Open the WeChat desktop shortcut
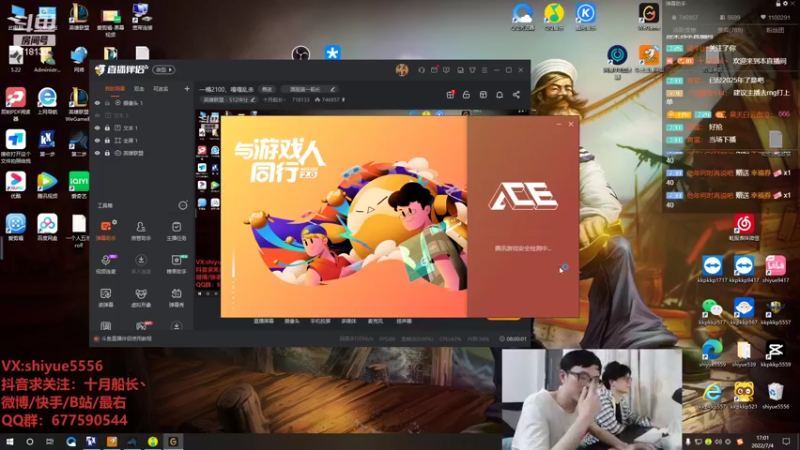This screenshot has height=450, width=800. point(712,312)
